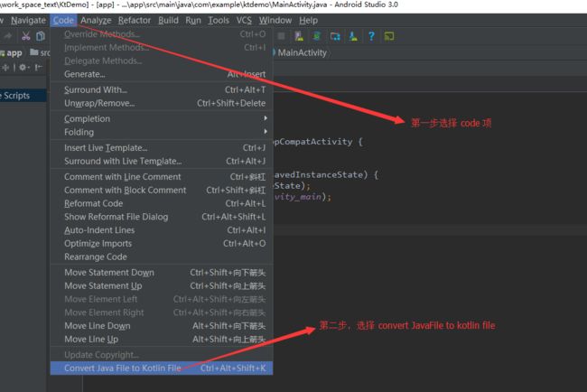
Task: Open the Refactor menu
Action: pos(135,20)
